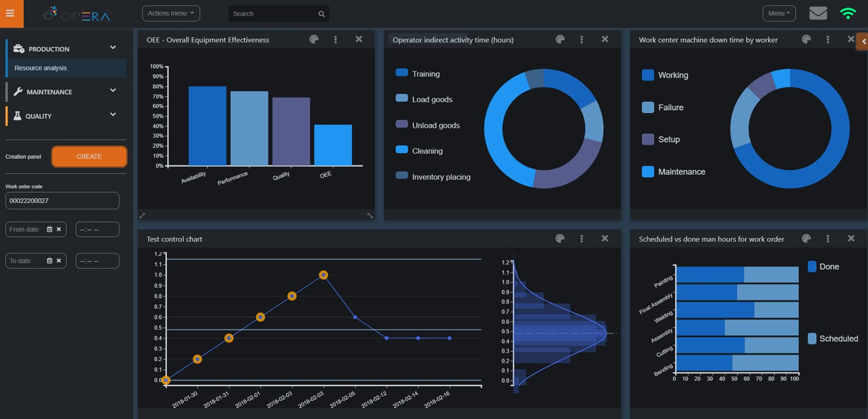Open three-dot options on Operator indirect activity widget
The width and height of the screenshot is (868, 419).
tap(581, 39)
